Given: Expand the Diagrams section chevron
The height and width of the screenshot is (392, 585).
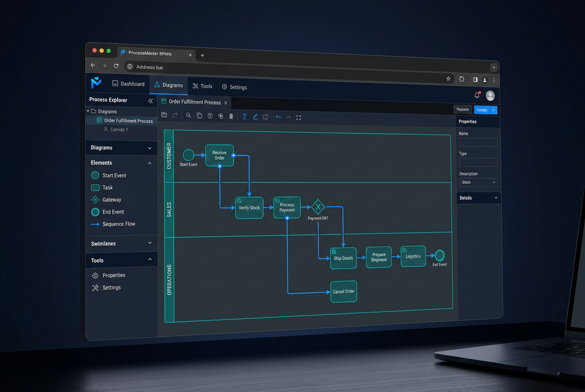Looking at the screenshot, I should [150, 148].
